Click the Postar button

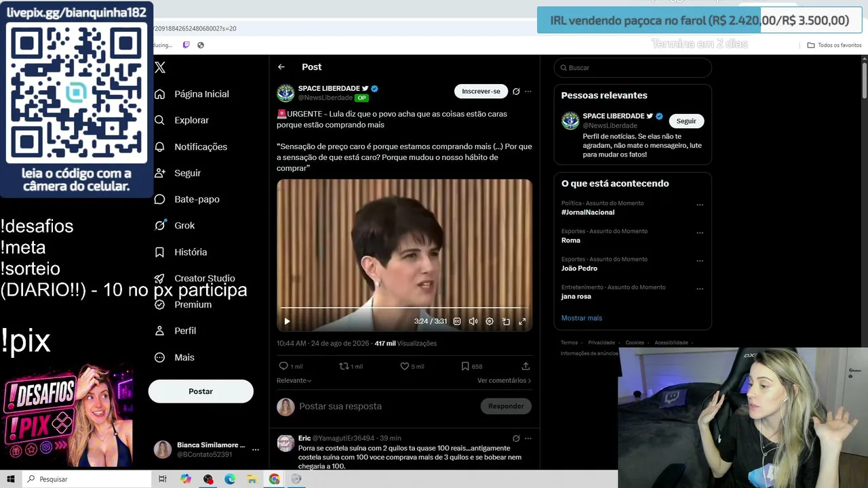pos(201,391)
